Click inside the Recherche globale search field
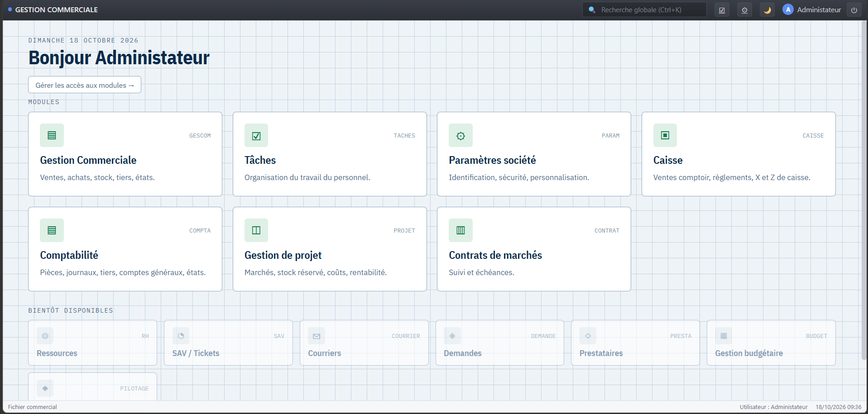 point(644,10)
